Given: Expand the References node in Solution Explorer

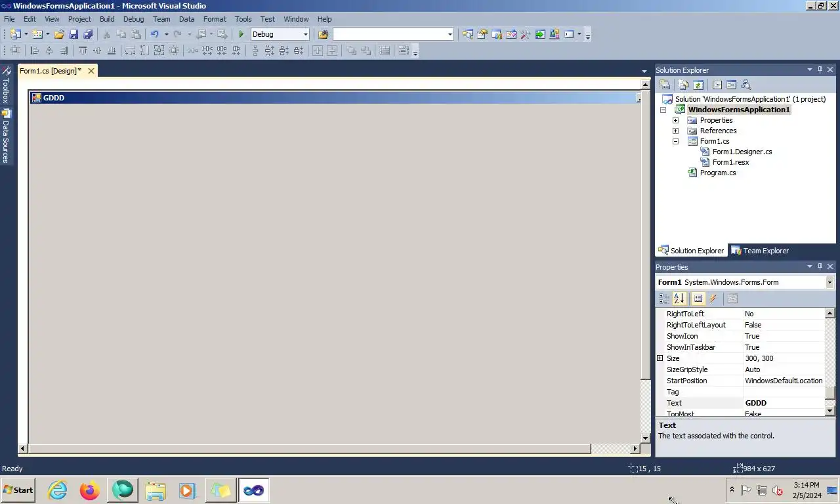Looking at the screenshot, I should click(675, 131).
